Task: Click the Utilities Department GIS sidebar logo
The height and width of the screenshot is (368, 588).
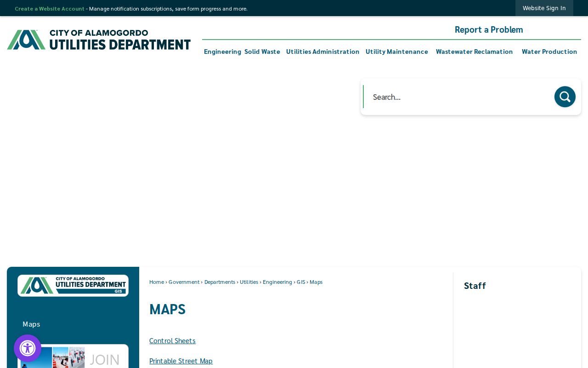Action: (73, 286)
